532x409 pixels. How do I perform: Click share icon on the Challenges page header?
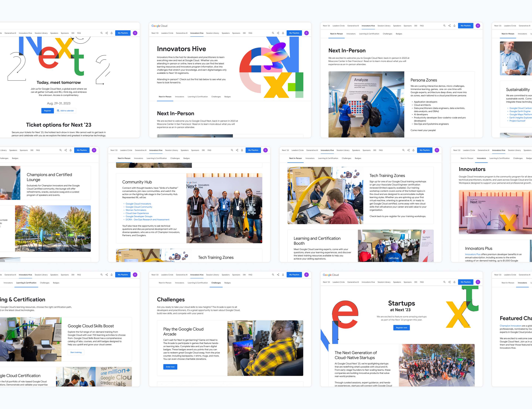[278, 275]
